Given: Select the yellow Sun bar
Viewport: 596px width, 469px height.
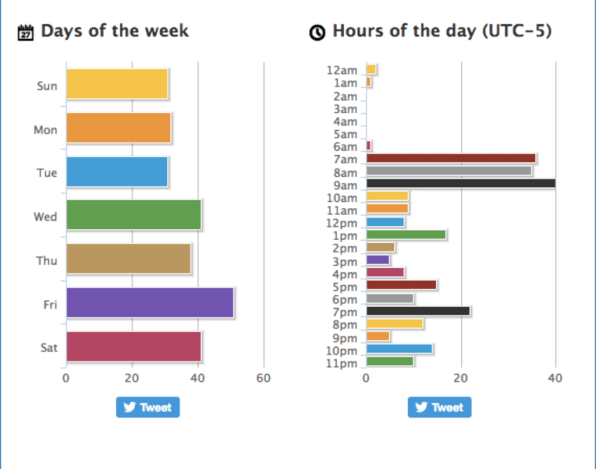Looking at the screenshot, I should point(117,84).
